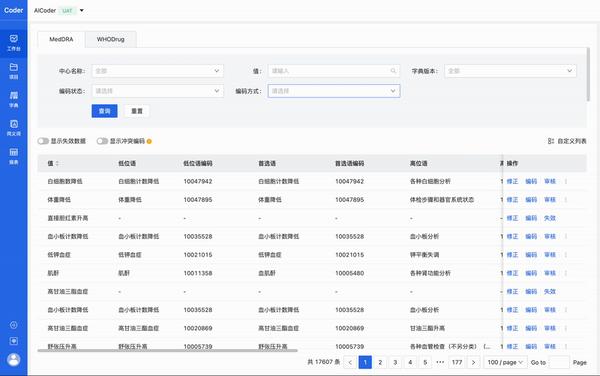600x376 pixels.
Task: Click the search icon in the 值 field
Action: [393, 71]
